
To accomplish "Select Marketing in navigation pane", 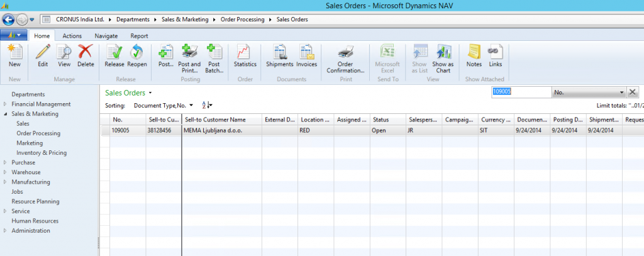I will 30,143.
